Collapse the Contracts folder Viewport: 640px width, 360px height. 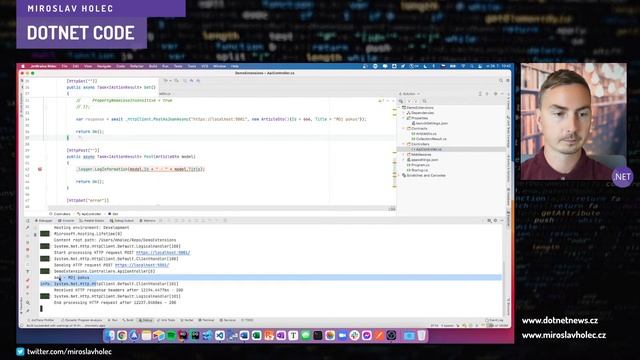[x=404, y=129]
